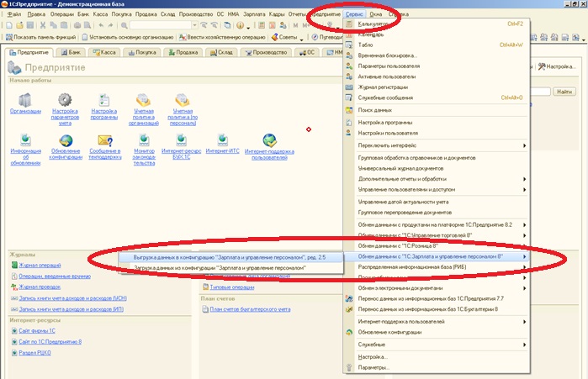Expand Служебные submenu
Screen dimensions: 588x379
(525, 345)
